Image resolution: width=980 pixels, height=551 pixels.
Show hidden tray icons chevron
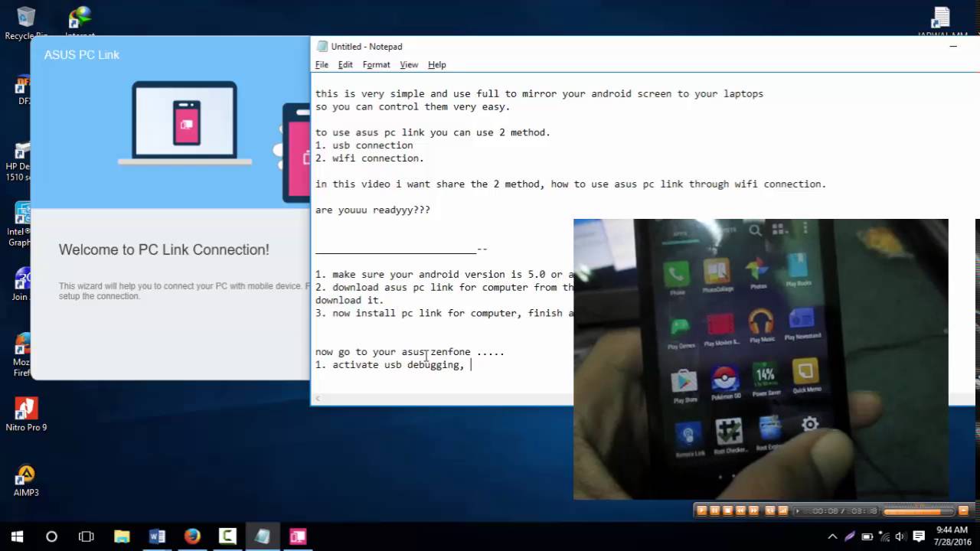832,536
